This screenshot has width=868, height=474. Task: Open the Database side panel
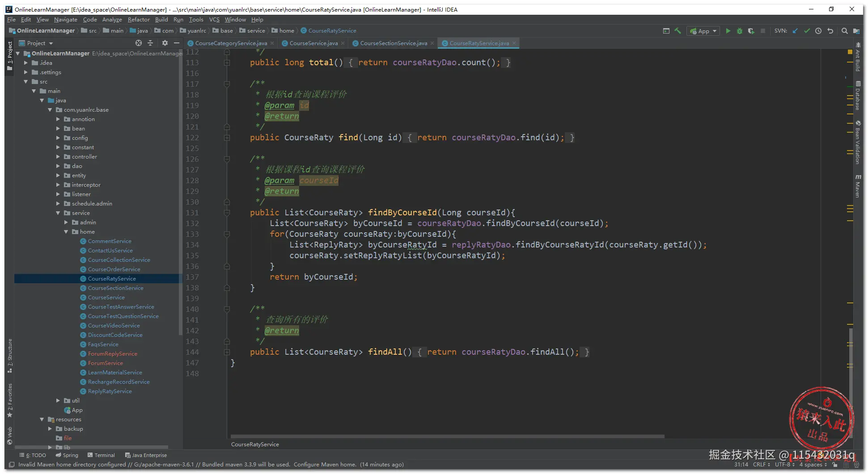[x=858, y=96]
